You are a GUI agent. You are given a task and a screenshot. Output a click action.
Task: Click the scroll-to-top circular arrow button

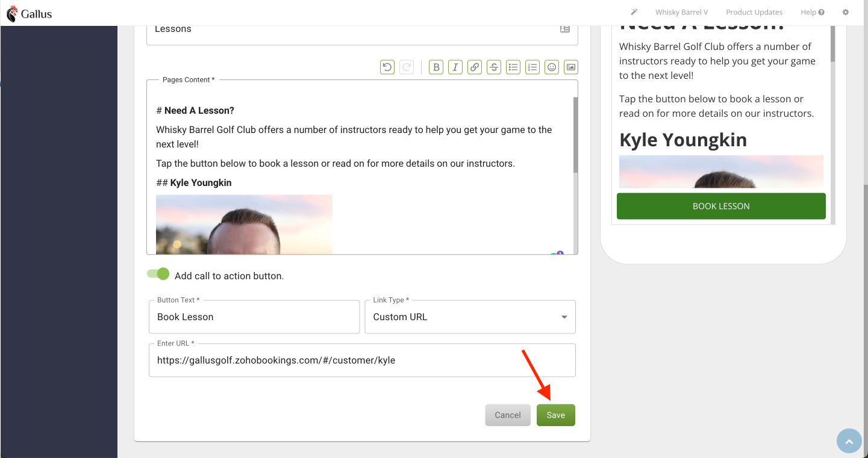(849, 441)
